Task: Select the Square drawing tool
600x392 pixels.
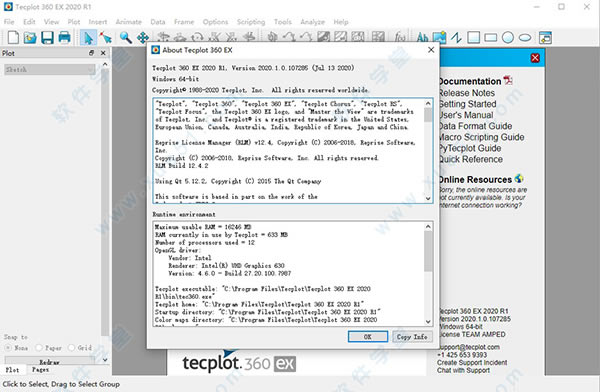Action: [x=473, y=38]
